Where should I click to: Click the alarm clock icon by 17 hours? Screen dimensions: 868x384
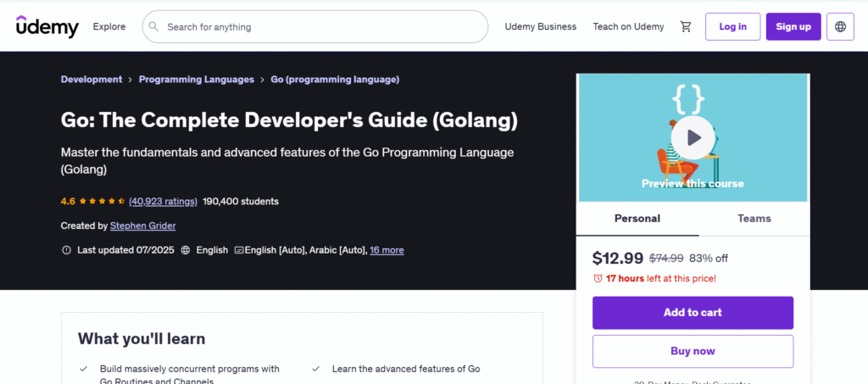pyautogui.click(x=598, y=278)
